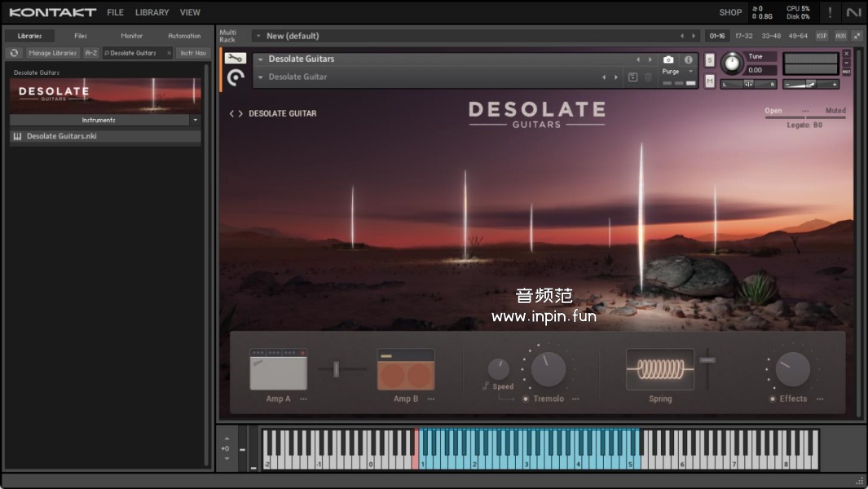The image size is (868, 489).
Task: Toggle the Effects on/off button
Action: (x=772, y=399)
